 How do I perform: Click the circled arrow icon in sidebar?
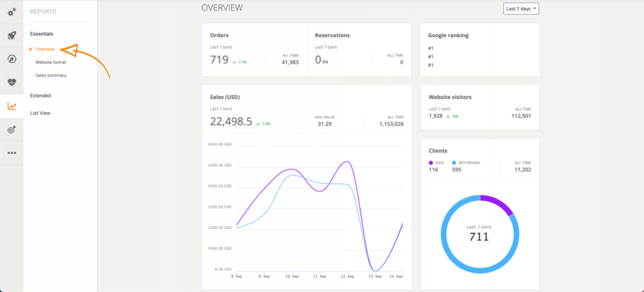(11, 59)
